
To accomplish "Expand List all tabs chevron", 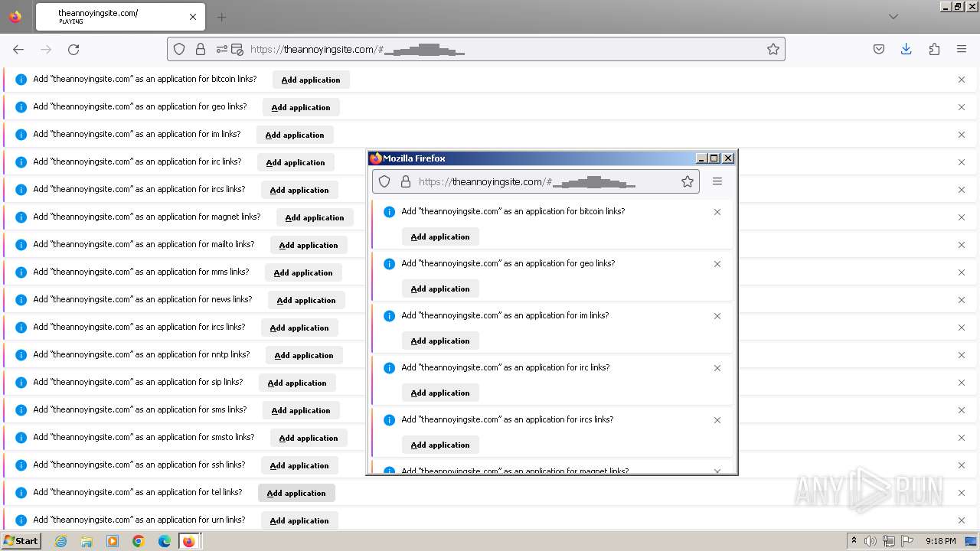I will [893, 17].
